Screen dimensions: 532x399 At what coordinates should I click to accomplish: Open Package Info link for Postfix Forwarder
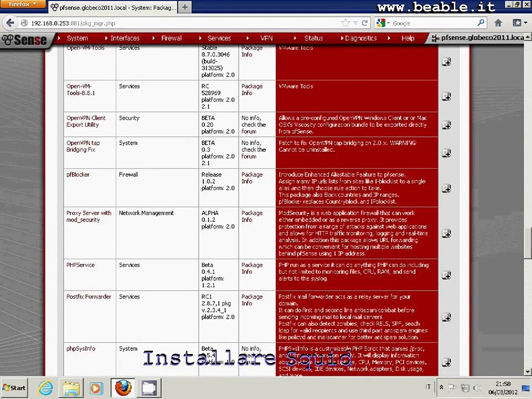click(252, 300)
